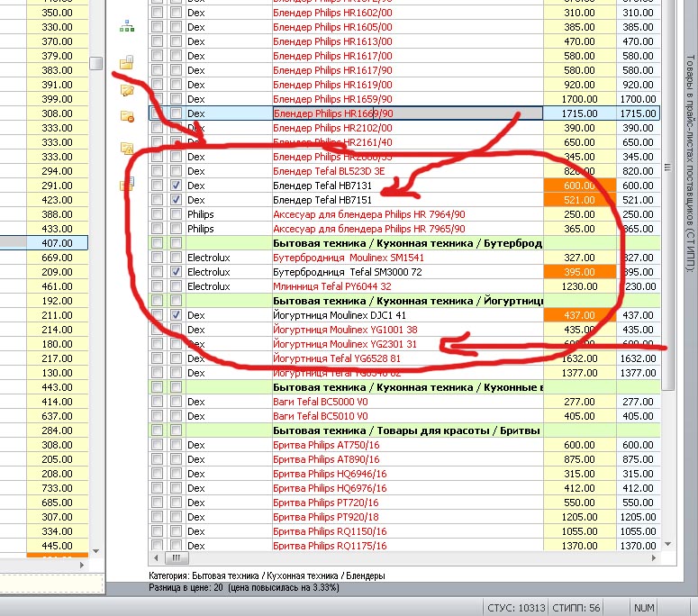Select the 669.00 cell in left list
The height and width of the screenshot is (616, 698).
click(57, 258)
